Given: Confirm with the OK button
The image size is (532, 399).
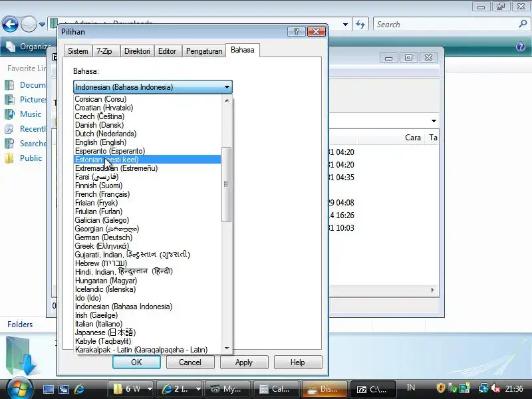Looking at the screenshot, I should pyautogui.click(x=136, y=362).
